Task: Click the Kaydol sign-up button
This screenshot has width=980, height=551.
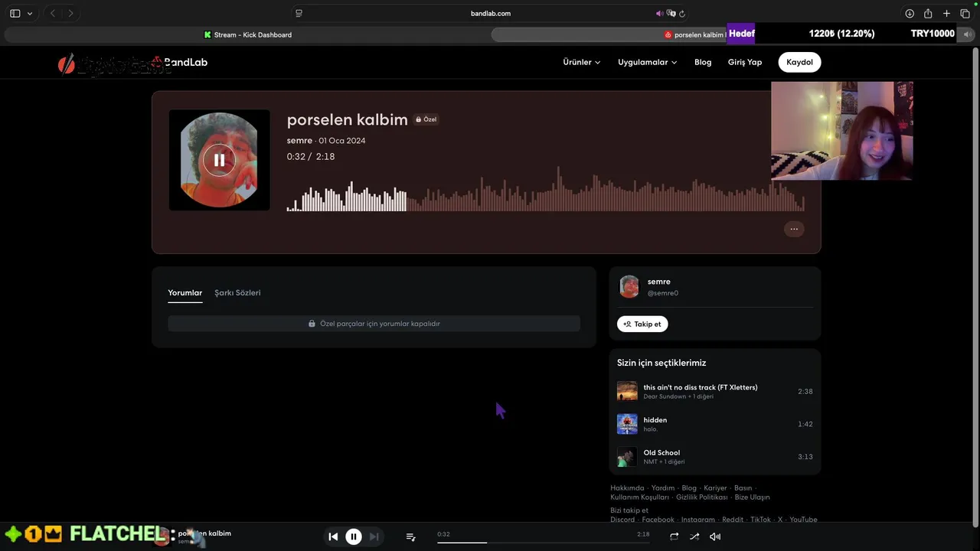Action: (799, 62)
